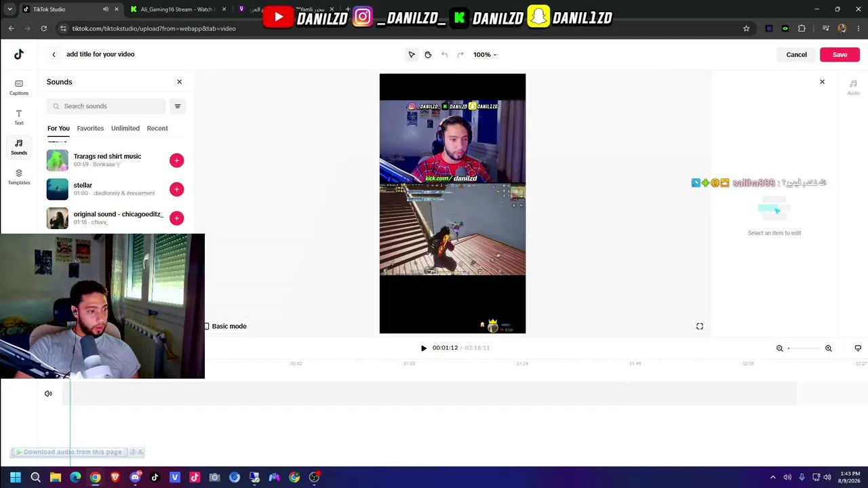The width and height of the screenshot is (868, 488).
Task: Switch to the Favorites tab
Action: [x=90, y=128]
